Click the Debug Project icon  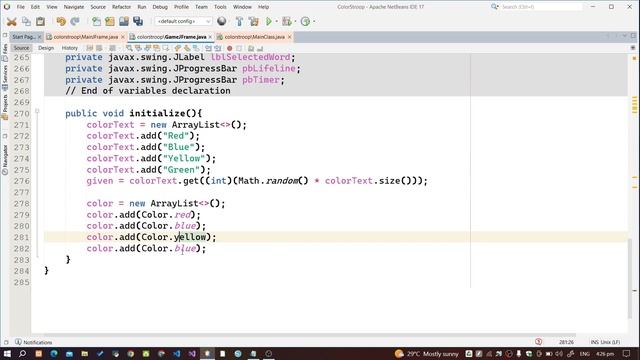click(x=287, y=21)
